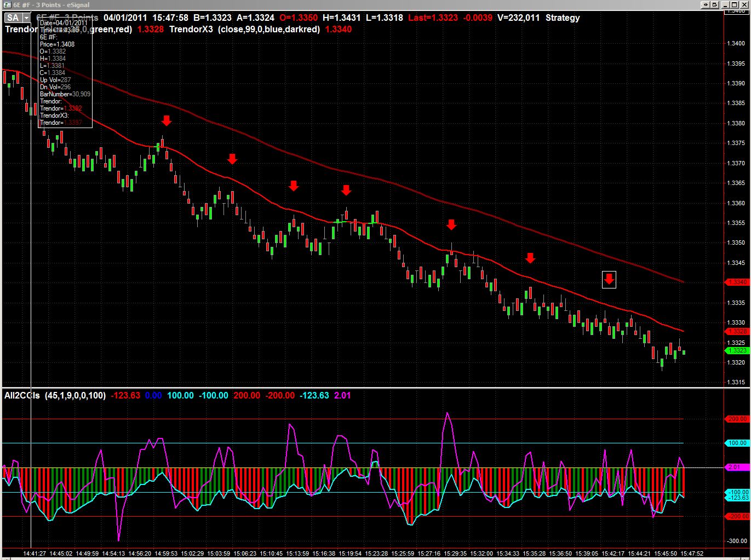Click the detach window icon in the title bar
Screen dimensions: 751x560
(x=715, y=5)
